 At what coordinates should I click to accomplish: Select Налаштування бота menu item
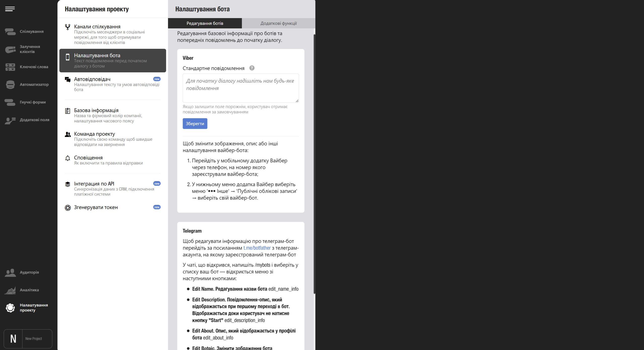113,61
